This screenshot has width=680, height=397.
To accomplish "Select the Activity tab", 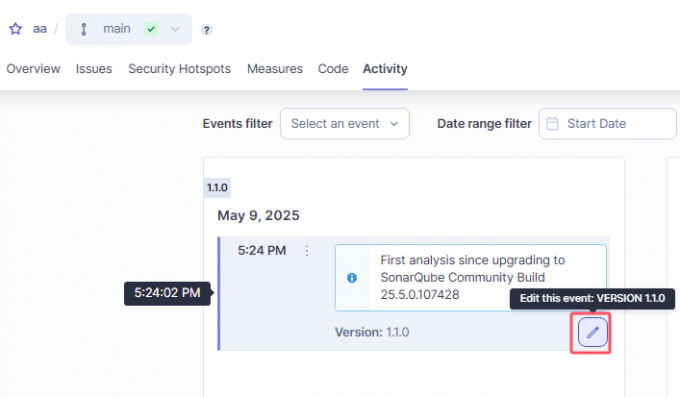I will click(x=385, y=69).
